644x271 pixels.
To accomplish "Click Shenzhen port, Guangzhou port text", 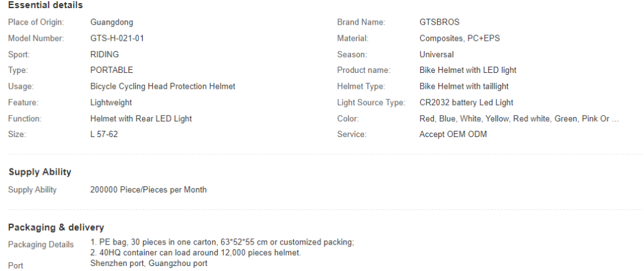I will point(148,263).
